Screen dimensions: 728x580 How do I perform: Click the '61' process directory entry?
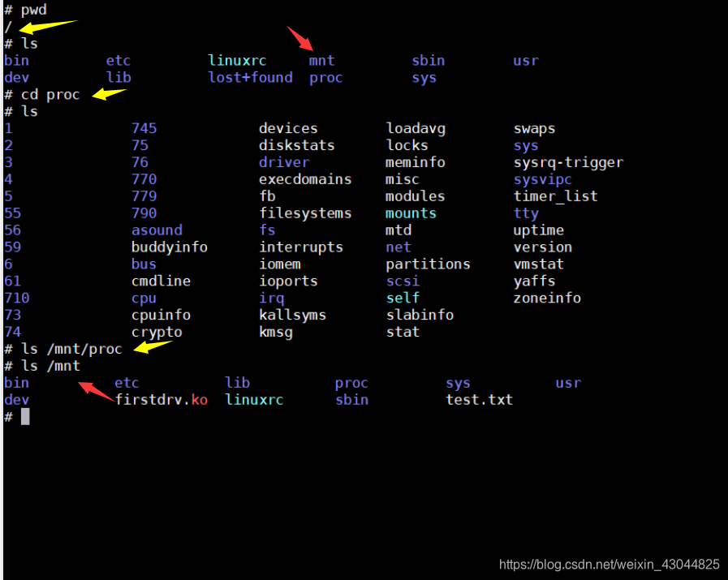[x=12, y=281]
